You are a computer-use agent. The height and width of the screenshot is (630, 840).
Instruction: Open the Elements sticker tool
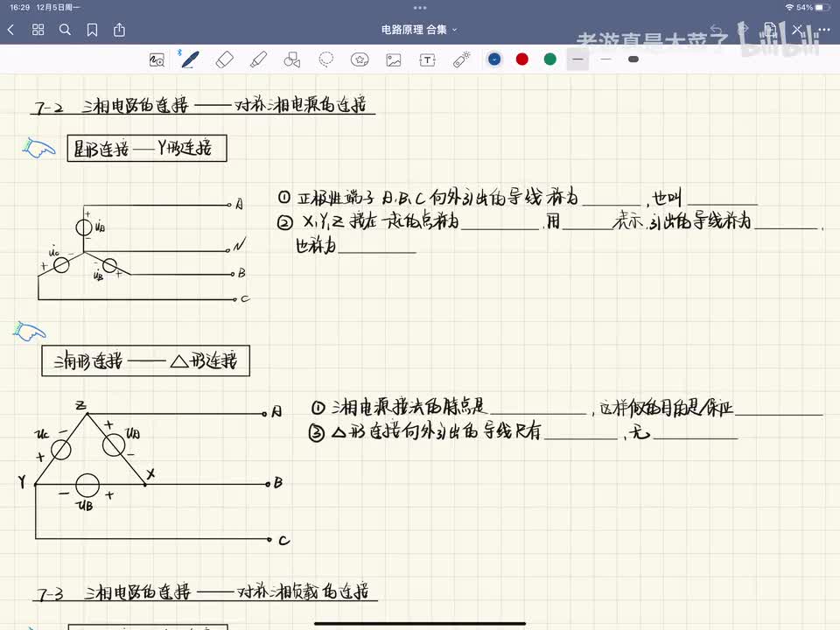(x=360, y=59)
